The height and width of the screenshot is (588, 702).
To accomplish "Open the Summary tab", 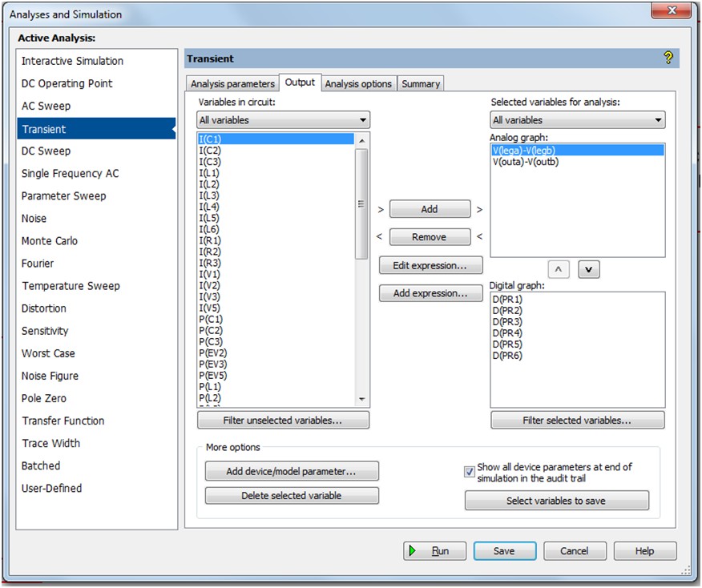I will tap(421, 83).
